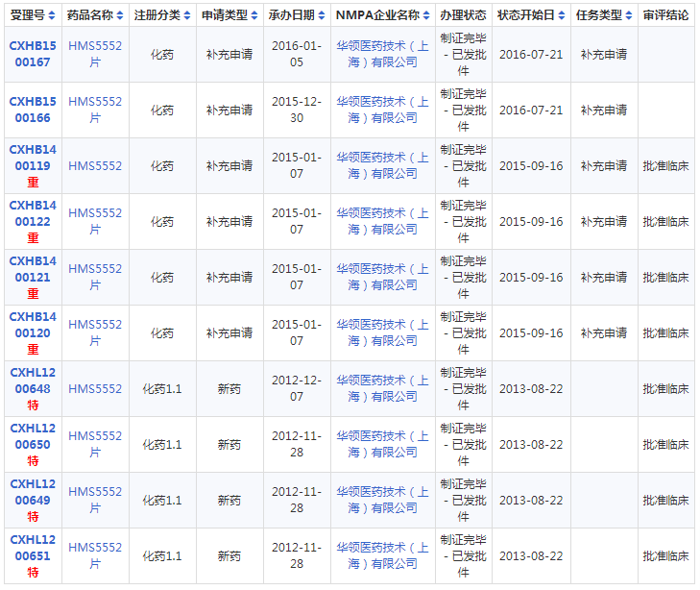Open HMS5552片 drug link in CXHL1200649 row
The width and height of the screenshot is (700, 590).
tap(95, 501)
